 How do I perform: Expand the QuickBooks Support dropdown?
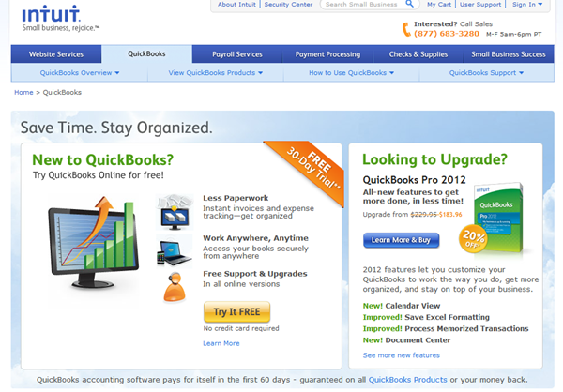coord(486,73)
